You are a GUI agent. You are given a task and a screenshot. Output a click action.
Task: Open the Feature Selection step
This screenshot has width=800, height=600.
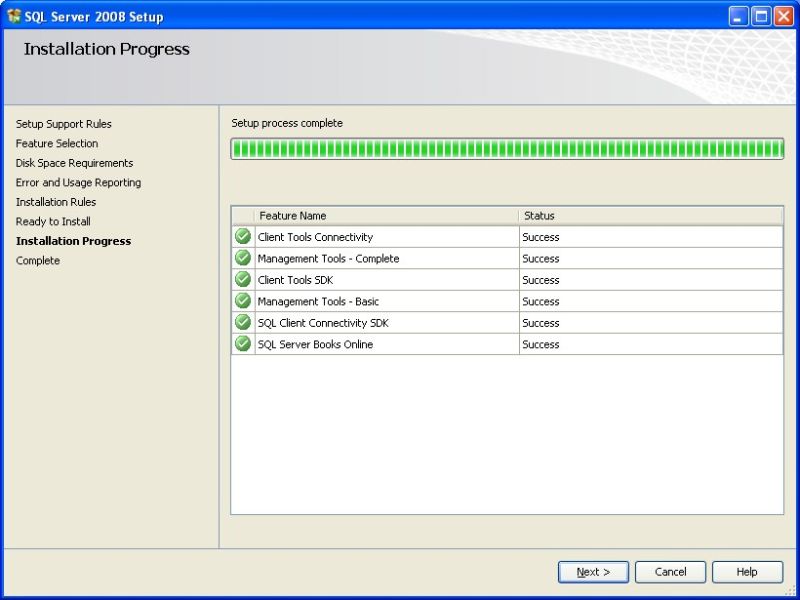click(x=56, y=143)
